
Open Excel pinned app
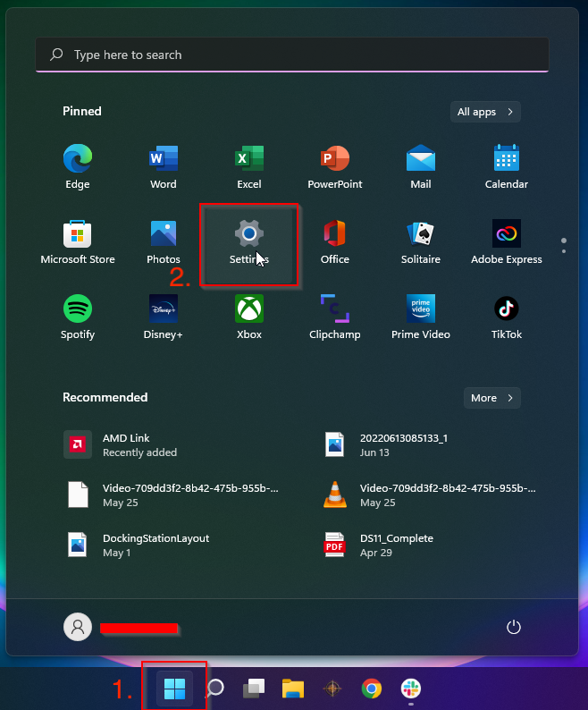point(249,166)
